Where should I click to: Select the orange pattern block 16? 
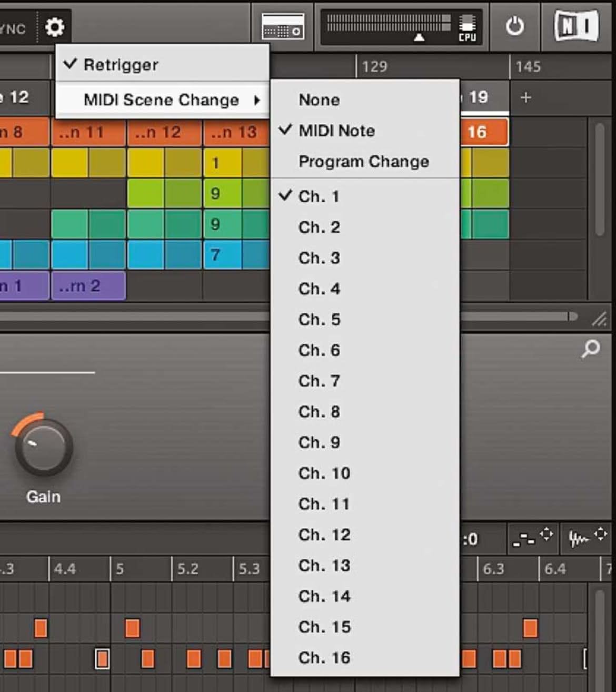tap(484, 132)
